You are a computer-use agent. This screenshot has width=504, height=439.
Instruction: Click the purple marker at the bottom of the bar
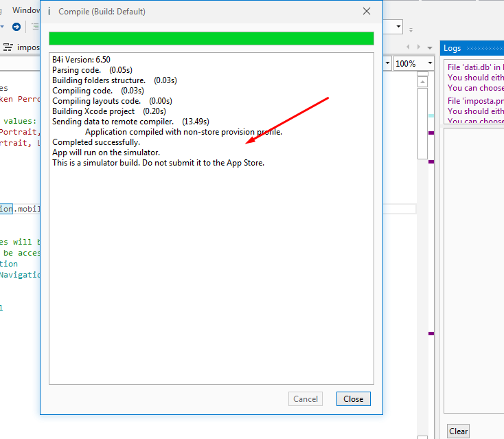pos(431,333)
